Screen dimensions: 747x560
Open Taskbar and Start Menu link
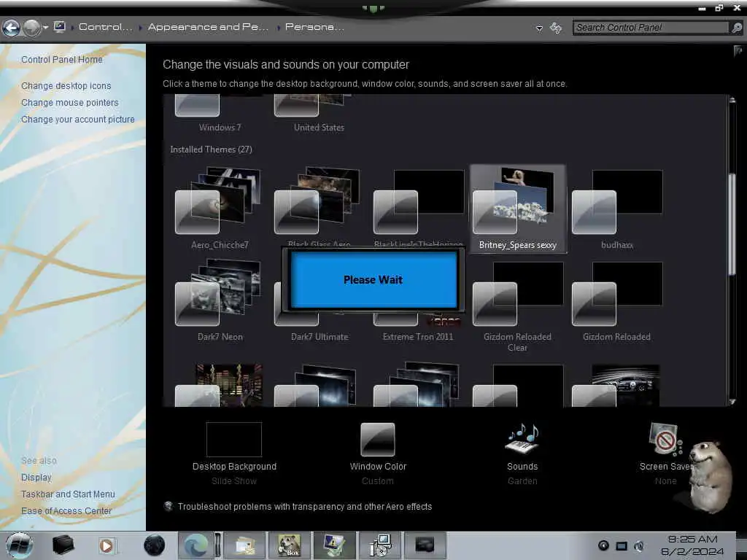(x=68, y=494)
